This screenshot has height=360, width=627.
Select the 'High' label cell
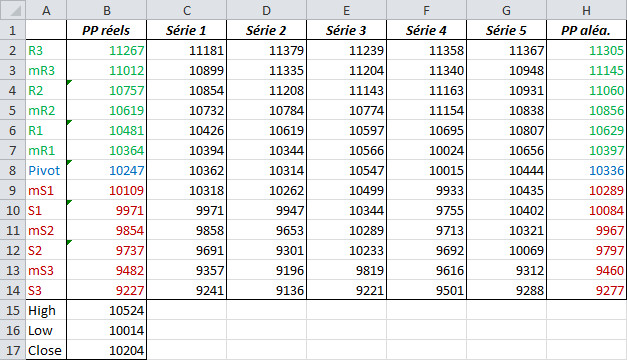tap(46, 310)
